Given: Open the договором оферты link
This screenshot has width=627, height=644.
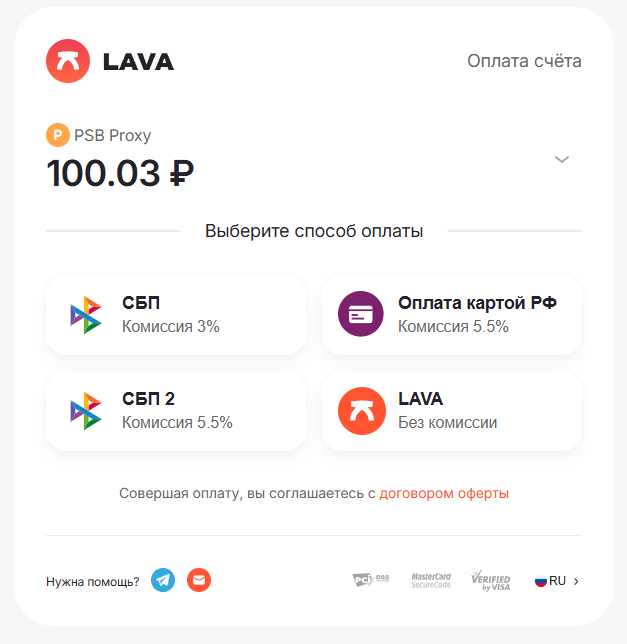Looking at the screenshot, I should tap(444, 493).
